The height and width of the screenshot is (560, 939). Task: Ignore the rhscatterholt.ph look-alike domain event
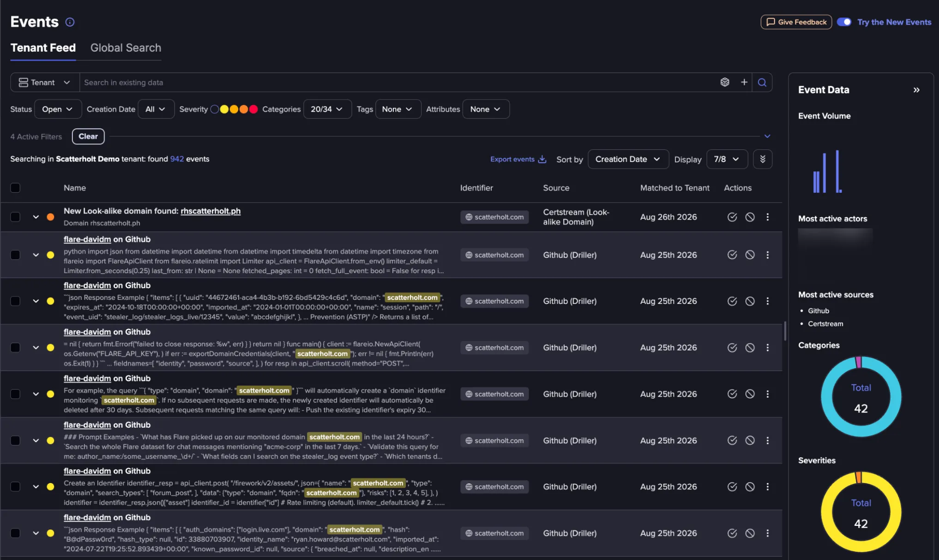click(750, 217)
